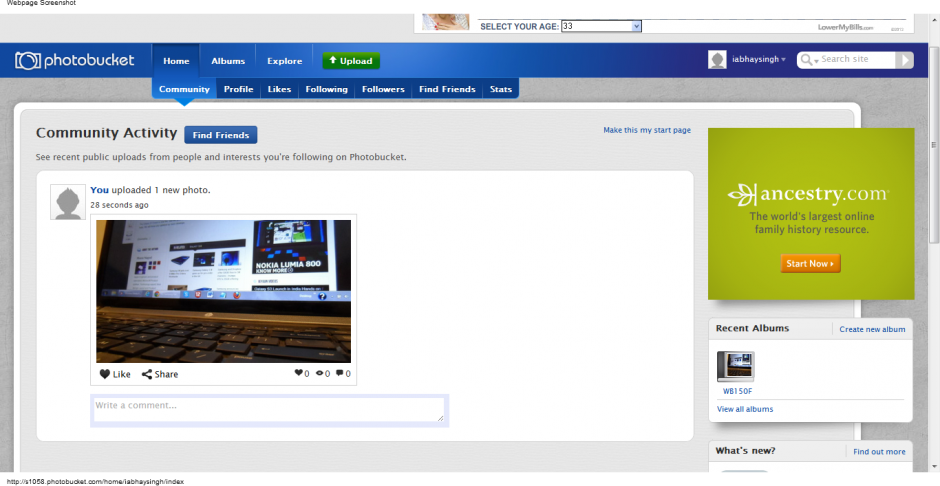Screen dimensions: 940x486
Task: Click the Create new album link
Action: click(x=872, y=329)
